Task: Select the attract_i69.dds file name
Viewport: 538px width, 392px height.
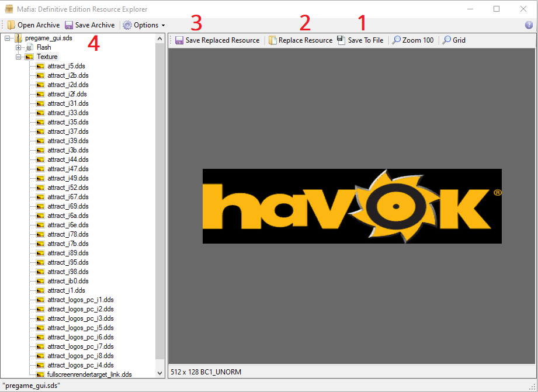Action: click(x=68, y=206)
